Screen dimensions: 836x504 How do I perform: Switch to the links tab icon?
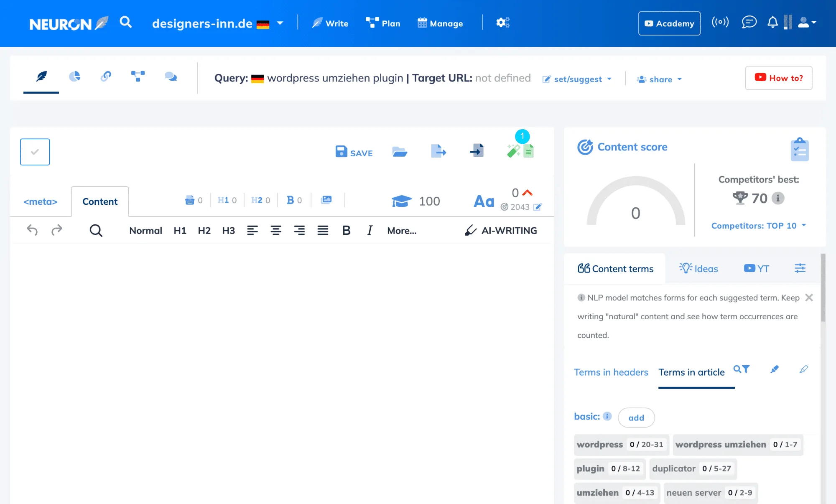(106, 76)
